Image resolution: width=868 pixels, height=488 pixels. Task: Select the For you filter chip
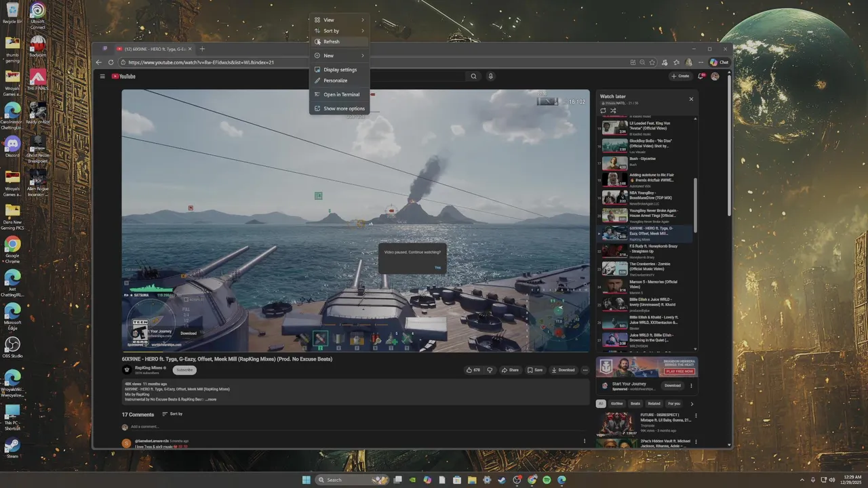(674, 403)
